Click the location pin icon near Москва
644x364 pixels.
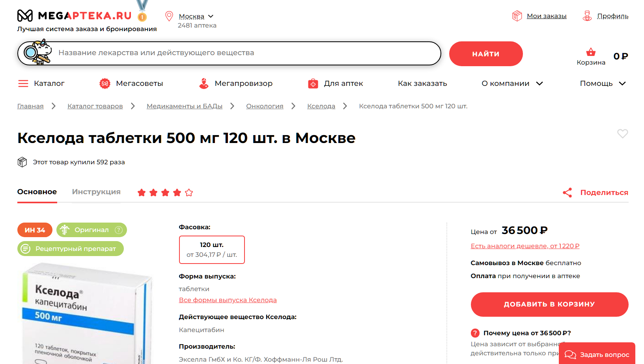(169, 16)
